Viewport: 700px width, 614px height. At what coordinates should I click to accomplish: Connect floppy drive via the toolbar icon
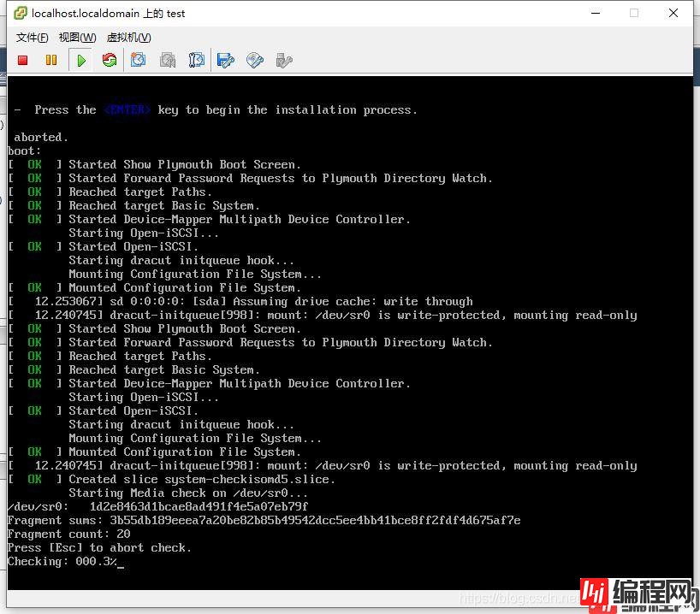pyautogui.click(x=226, y=60)
